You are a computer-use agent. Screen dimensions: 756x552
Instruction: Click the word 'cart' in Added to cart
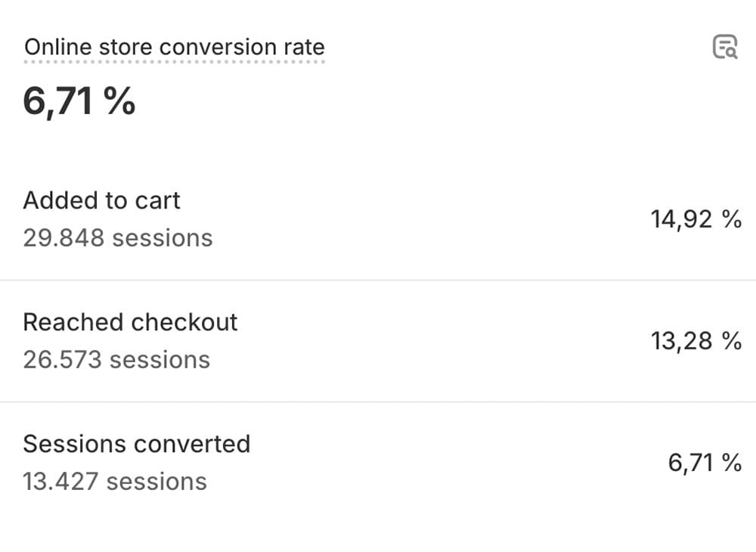157,200
